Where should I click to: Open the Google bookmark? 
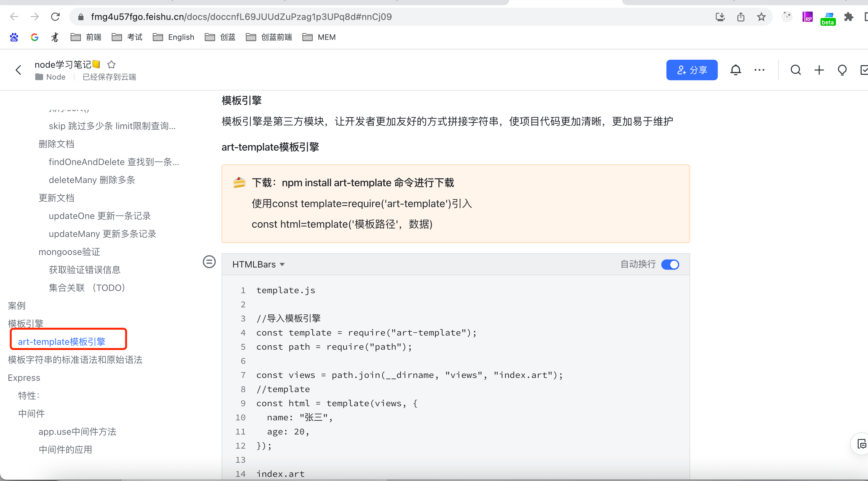click(34, 37)
